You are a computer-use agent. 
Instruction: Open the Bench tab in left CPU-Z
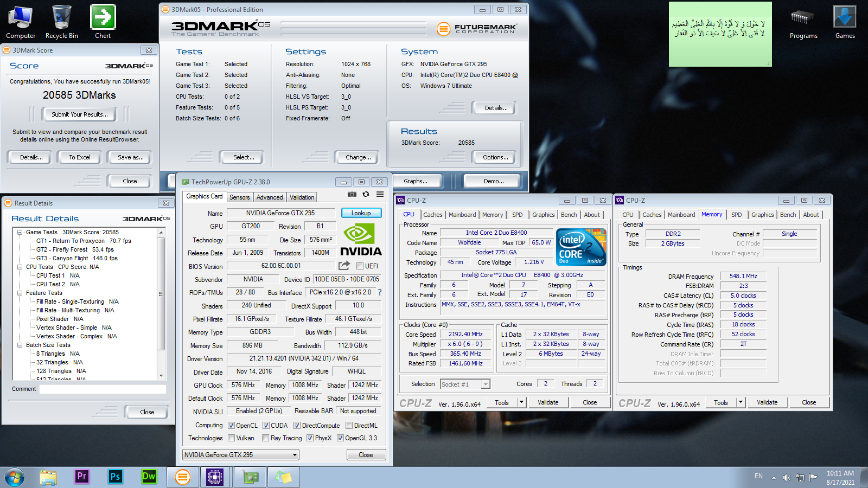pos(569,215)
